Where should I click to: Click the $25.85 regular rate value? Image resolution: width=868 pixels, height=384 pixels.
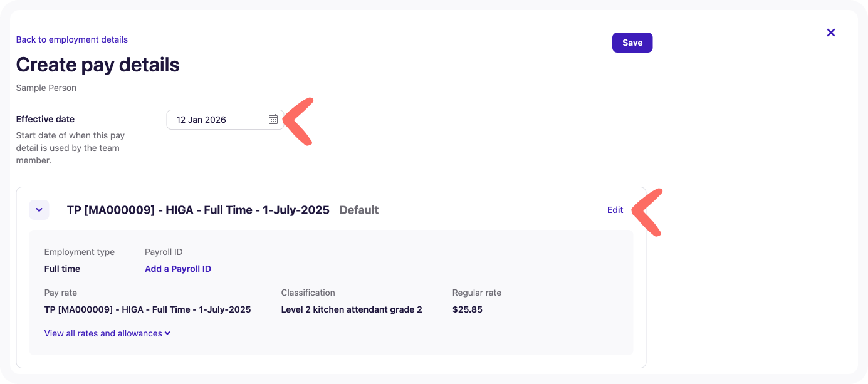[x=468, y=309]
